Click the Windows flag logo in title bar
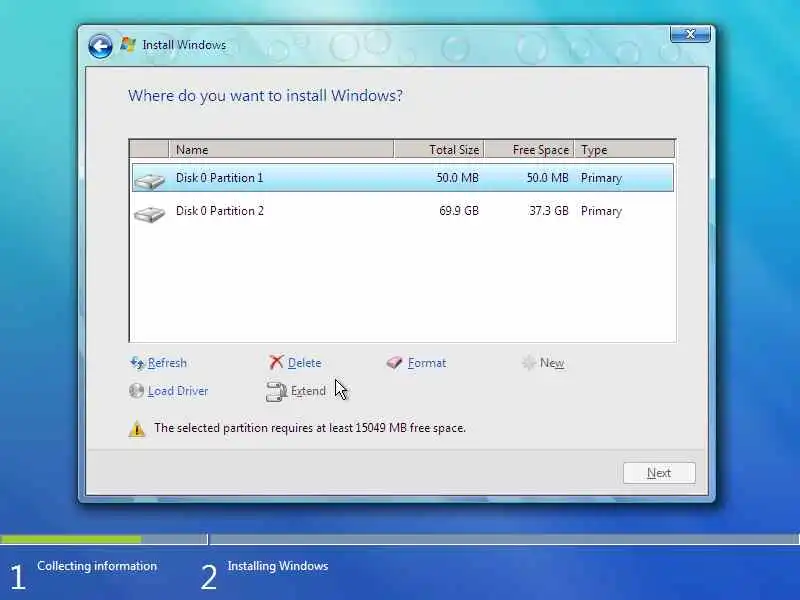This screenshot has height=600, width=800. click(x=128, y=44)
